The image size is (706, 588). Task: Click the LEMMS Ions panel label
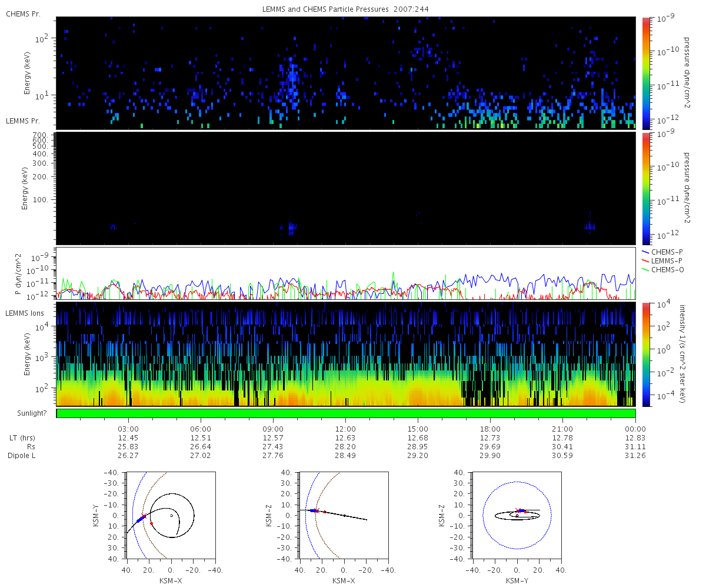[22, 313]
